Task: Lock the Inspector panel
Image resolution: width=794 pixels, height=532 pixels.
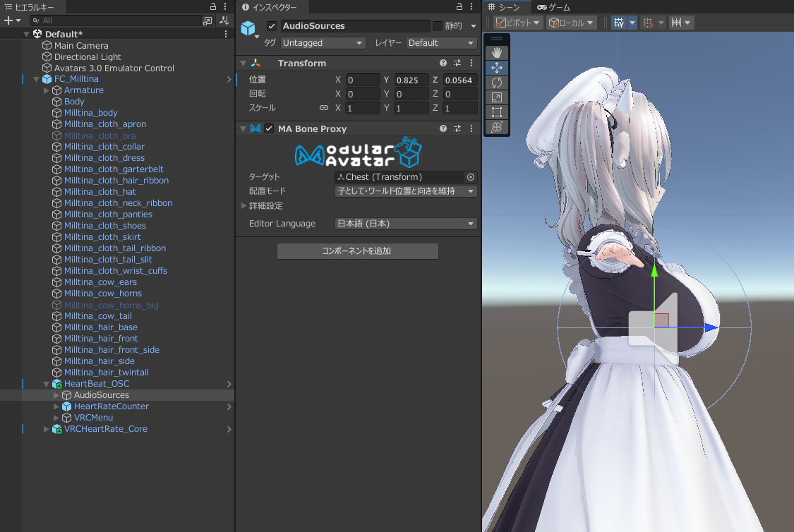Action: (459, 6)
